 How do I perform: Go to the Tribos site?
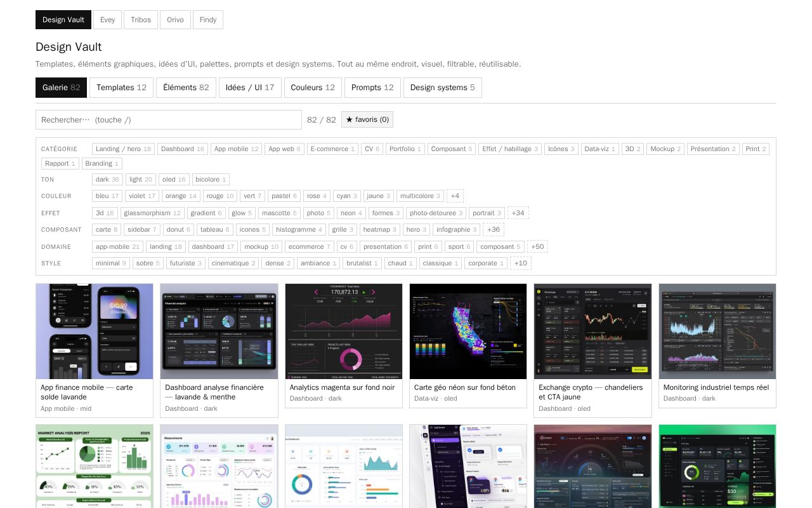pos(141,20)
